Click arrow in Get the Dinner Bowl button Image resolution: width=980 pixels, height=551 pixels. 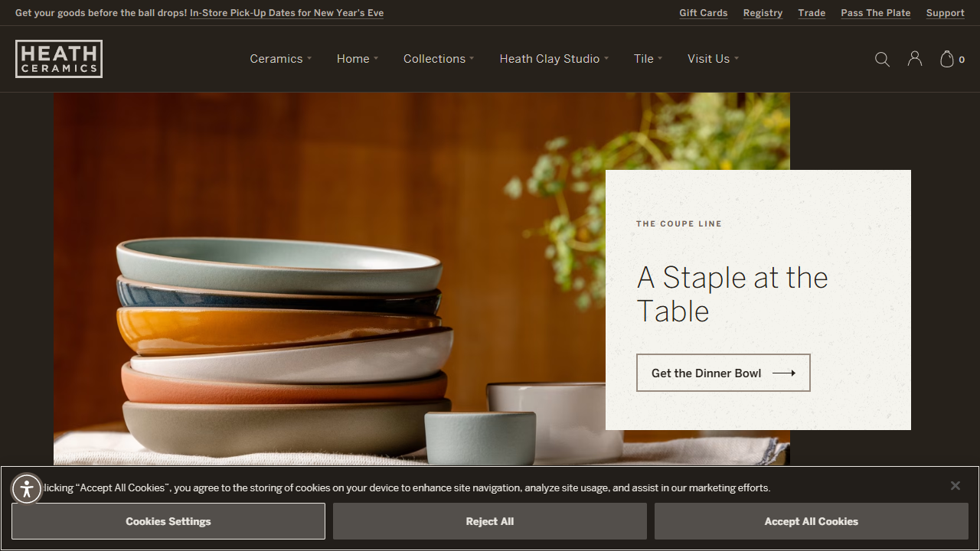[x=784, y=373]
